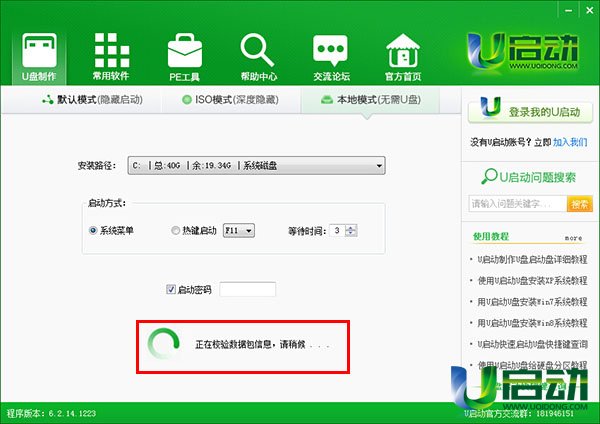The image size is (600, 424).
Task: Click the 启动密码 input field
Action: click(x=248, y=289)
